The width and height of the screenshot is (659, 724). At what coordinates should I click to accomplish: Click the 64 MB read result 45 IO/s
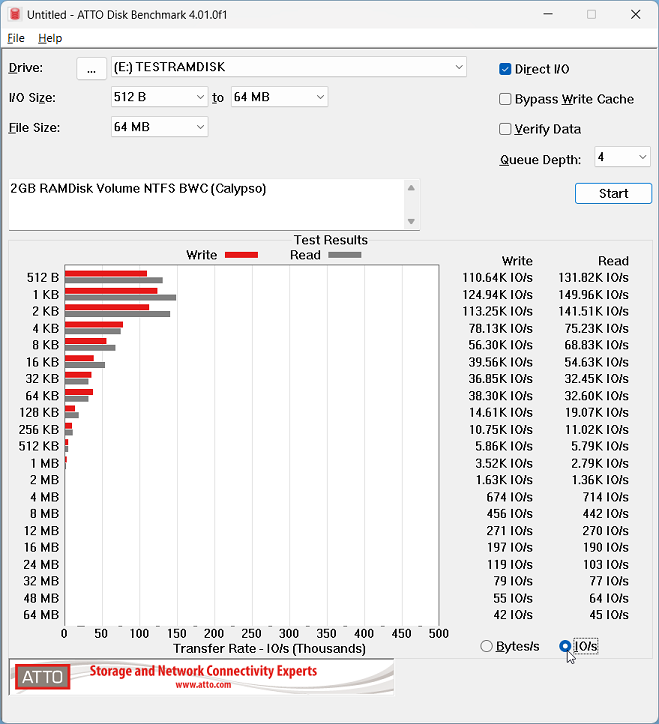point(609,615)
